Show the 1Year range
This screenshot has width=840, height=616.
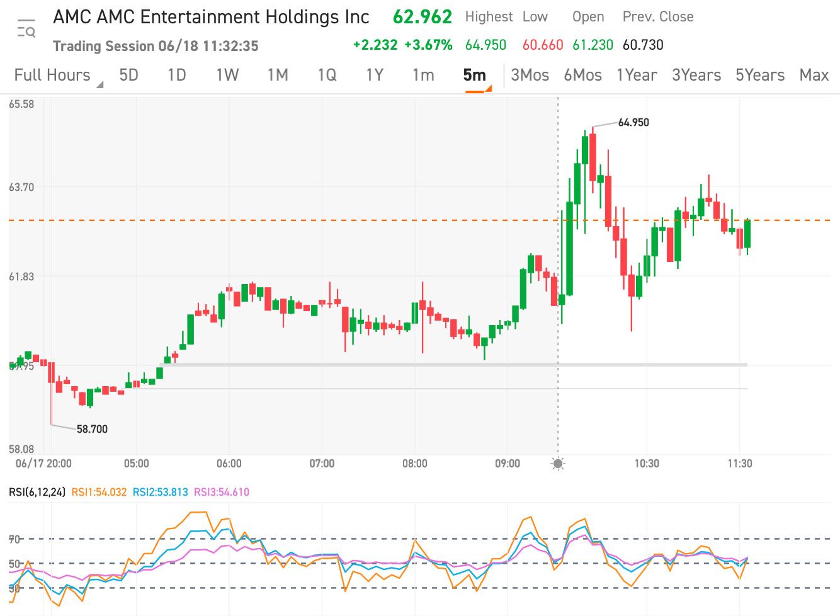click(637, 75)
